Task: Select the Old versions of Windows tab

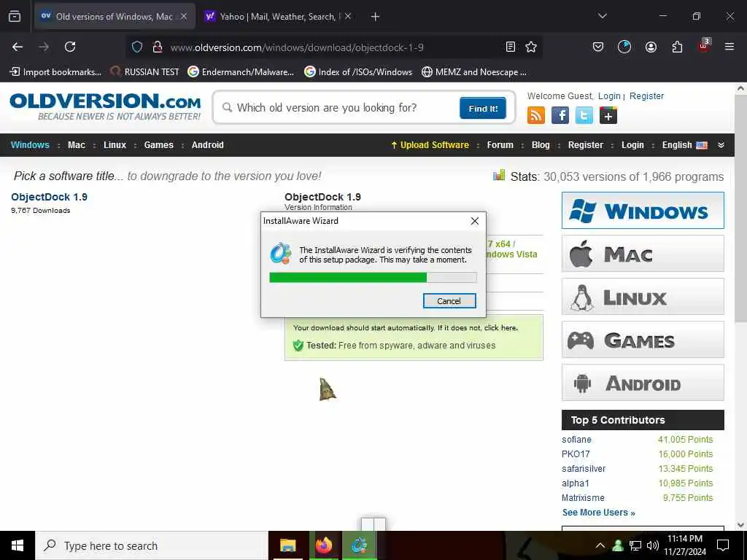Action: 115,16
